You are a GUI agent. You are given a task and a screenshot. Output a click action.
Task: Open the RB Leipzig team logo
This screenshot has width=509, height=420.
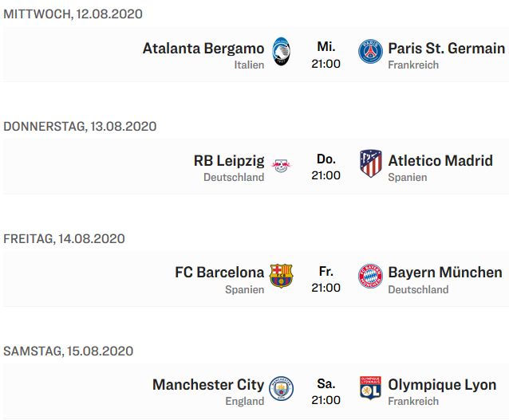(281, 166)
